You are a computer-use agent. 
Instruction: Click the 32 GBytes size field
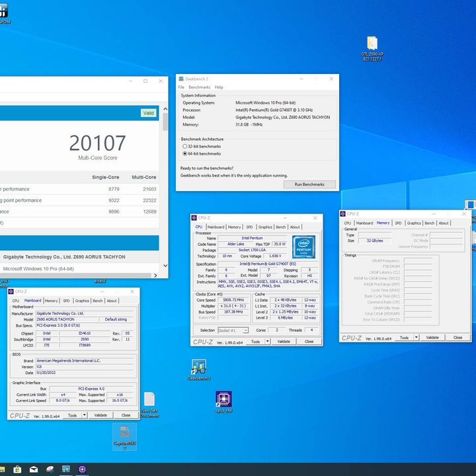click(x=375, y=241)
